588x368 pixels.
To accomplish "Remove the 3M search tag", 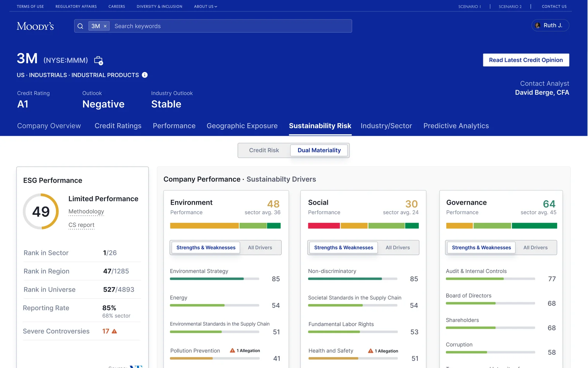I will [105, 26].
